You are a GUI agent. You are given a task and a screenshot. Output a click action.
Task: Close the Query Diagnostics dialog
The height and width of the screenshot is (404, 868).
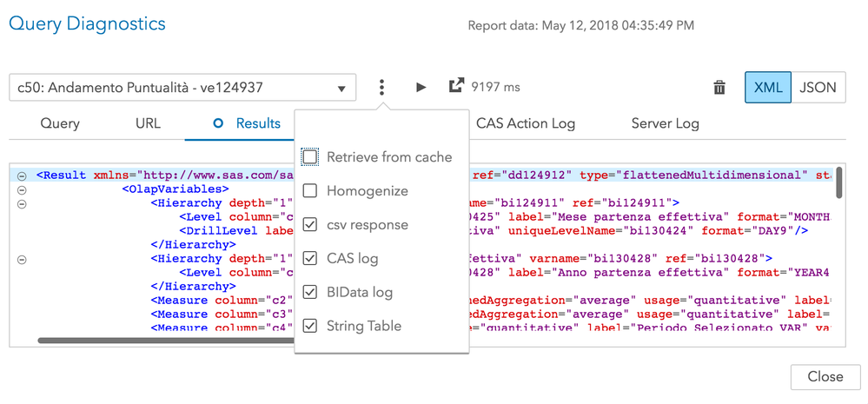[x=825, y=376]
